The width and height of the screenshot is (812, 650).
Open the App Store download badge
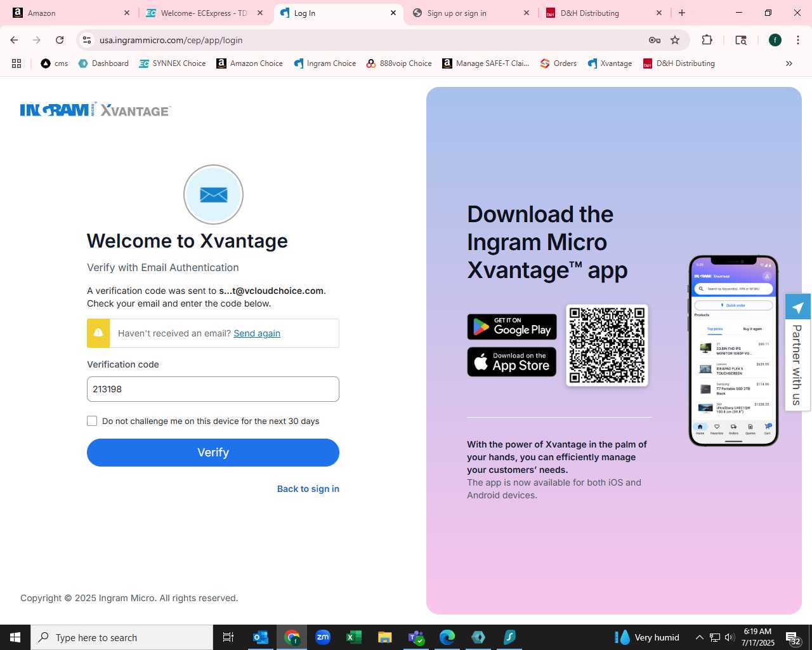(512, 362)
